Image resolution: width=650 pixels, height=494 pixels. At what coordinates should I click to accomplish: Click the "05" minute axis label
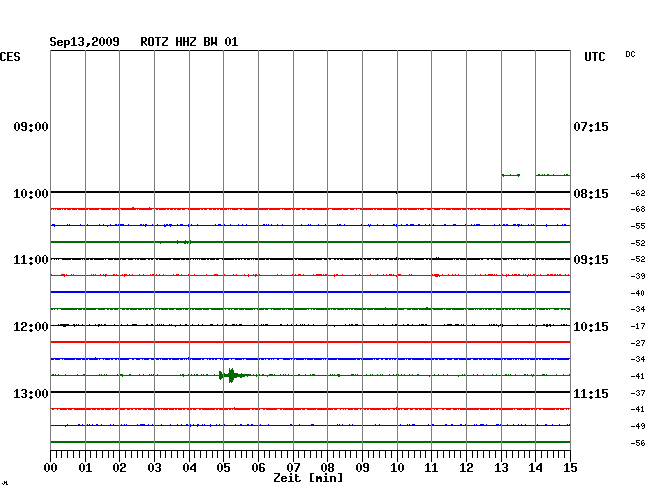click(x=223, y=468)
